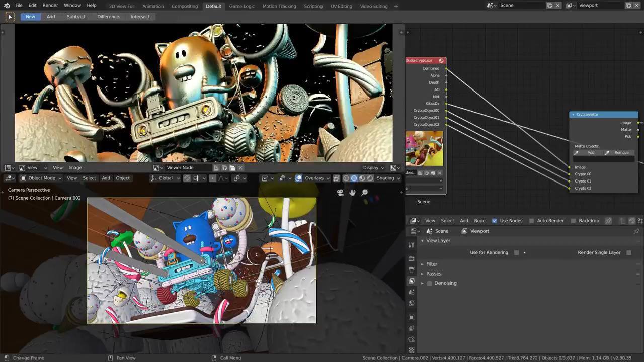Click the Scene name field in top bar
This screenshot has width=644, height=362.
[x=521, y=6]
